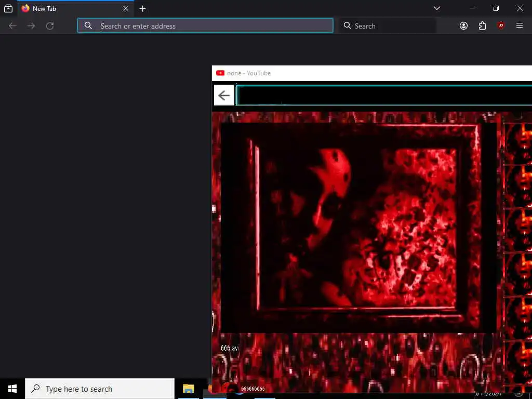The image size is (532, 399).
Task: Click the YouTube logo in 'none - YouTube' window
Action: click(220, 73)
